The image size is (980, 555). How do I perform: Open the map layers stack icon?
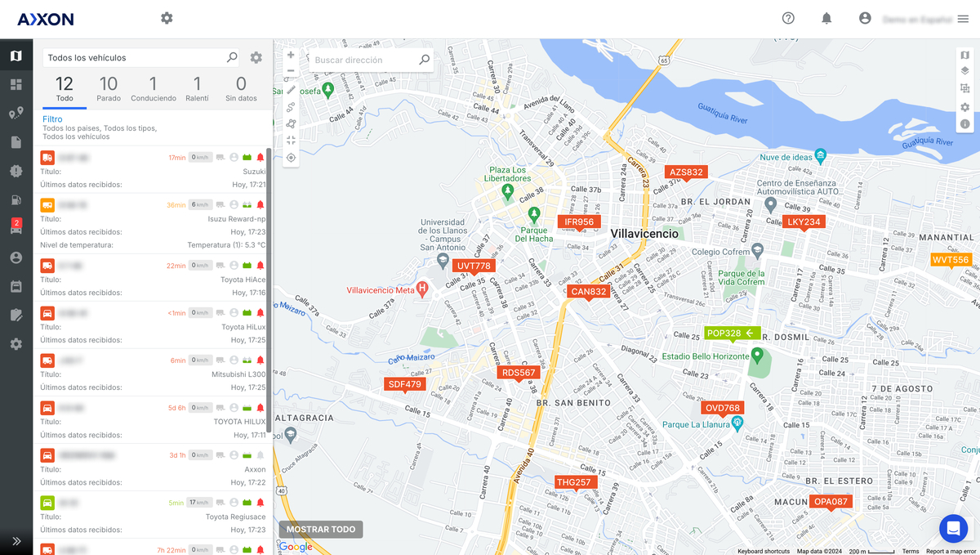[964, 72]
